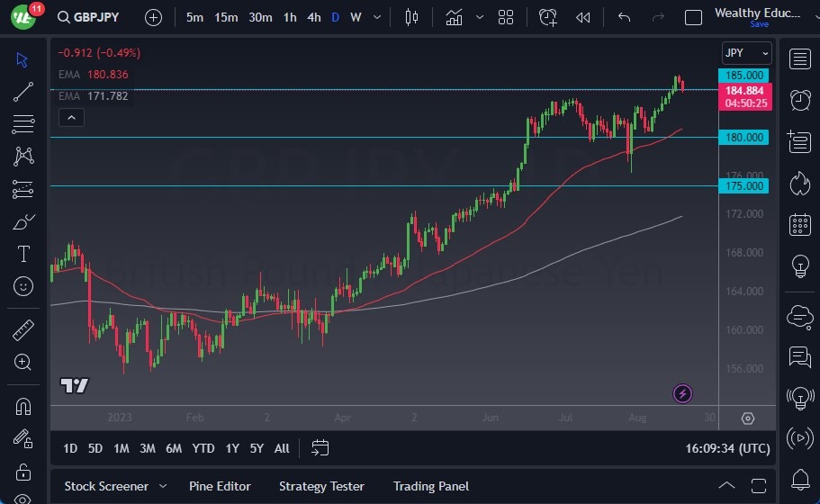The height and width of the screenshot is (504, 820).
Task: Open the emoji icons tool
Action: tap(23, 286)
